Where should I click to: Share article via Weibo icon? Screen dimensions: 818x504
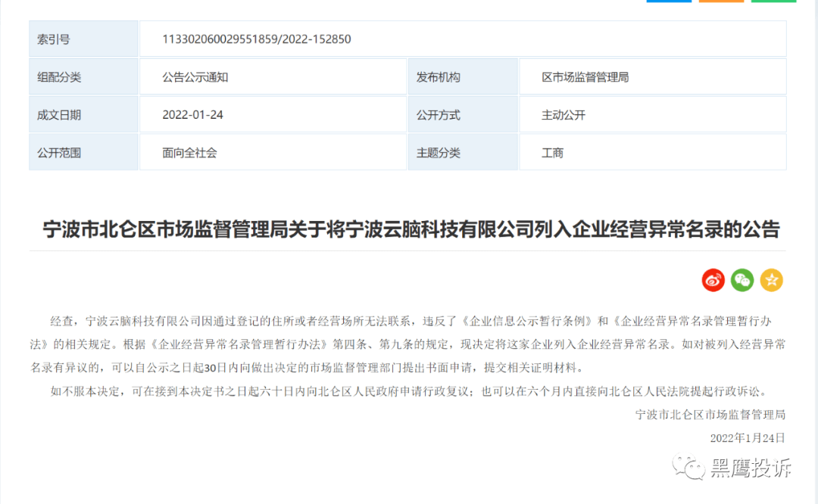click(x=713, y=281)
